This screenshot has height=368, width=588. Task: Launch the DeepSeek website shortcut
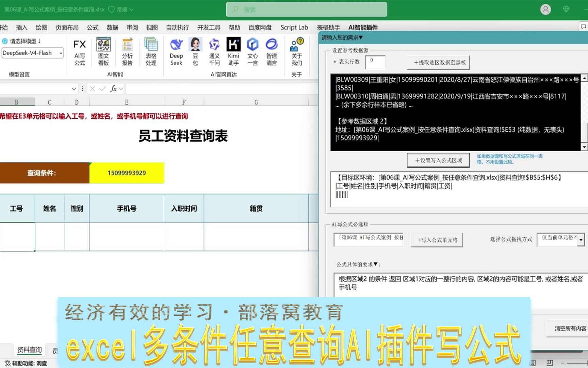[x=176, y=52]
